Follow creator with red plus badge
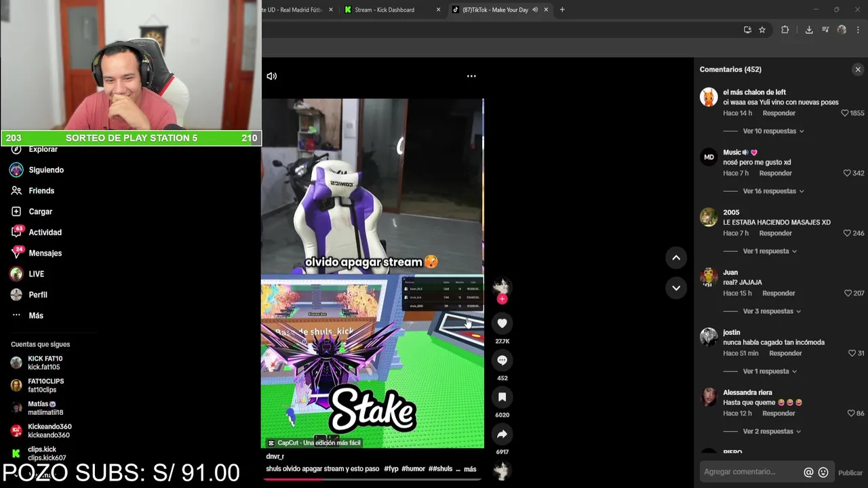868x488 pixels. 502,299
